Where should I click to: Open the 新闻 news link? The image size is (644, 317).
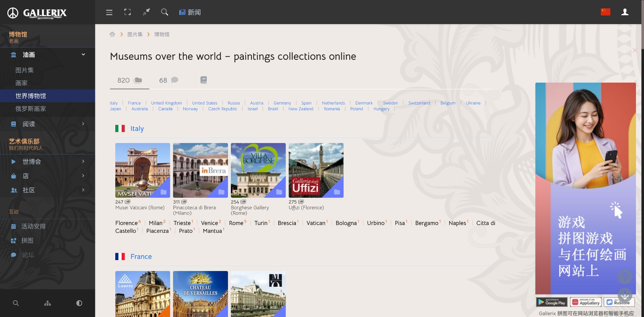coord(190,12)
